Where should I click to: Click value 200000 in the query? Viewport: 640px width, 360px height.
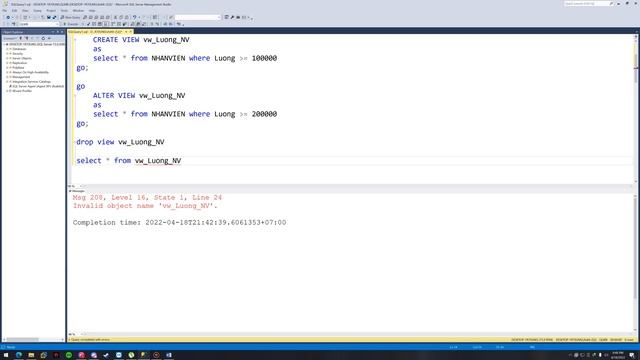coord(264,114)
